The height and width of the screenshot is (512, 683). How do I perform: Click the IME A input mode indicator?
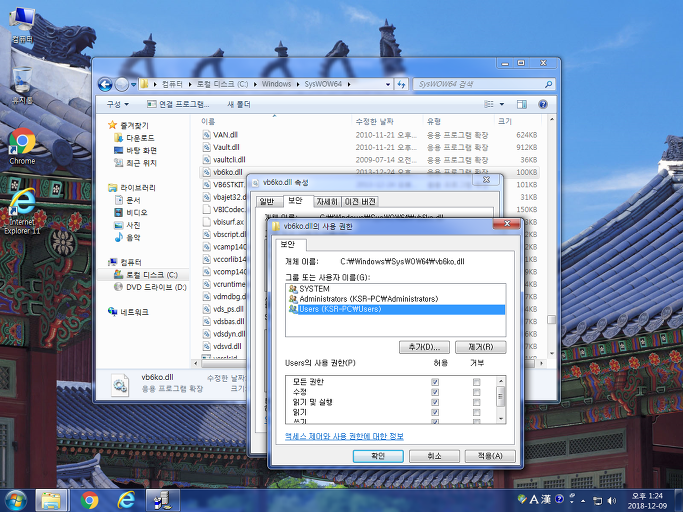pos(534,499)
